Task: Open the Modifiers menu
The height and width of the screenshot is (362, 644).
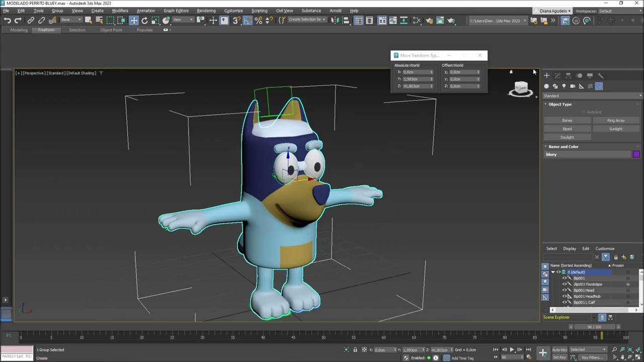Action: [x=120, y=11]
